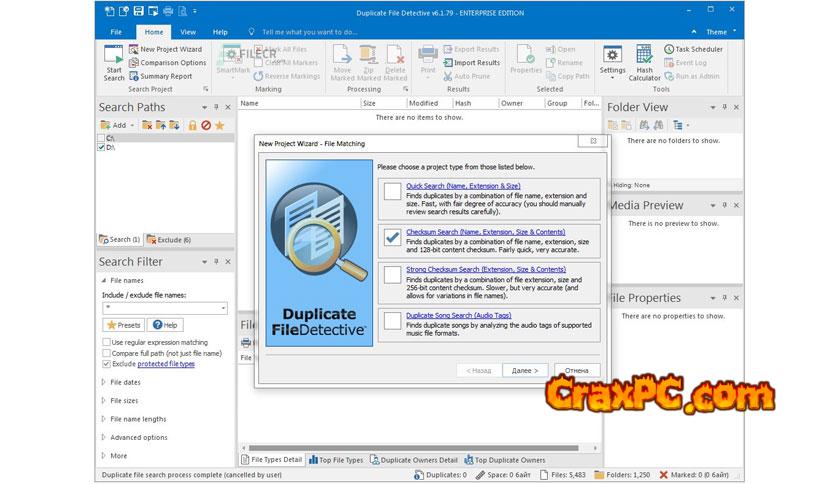Enable Use regular expression matching
The height and width of the screenshot is (484, 836).
[106, 342]
